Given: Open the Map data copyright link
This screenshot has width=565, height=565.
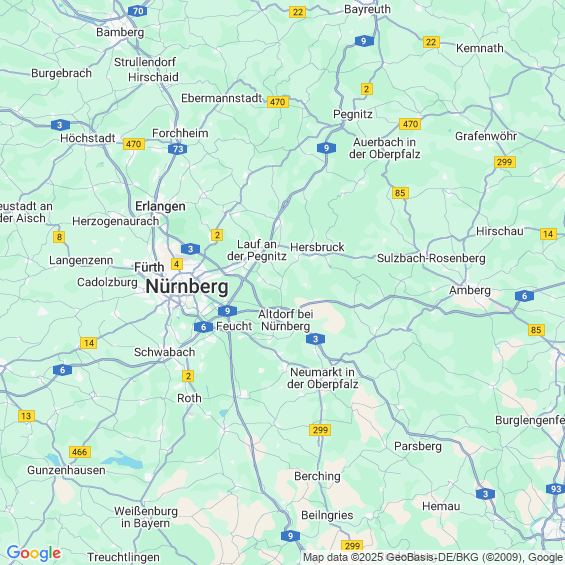Looking at the screenshot, I should coord(433,557).
